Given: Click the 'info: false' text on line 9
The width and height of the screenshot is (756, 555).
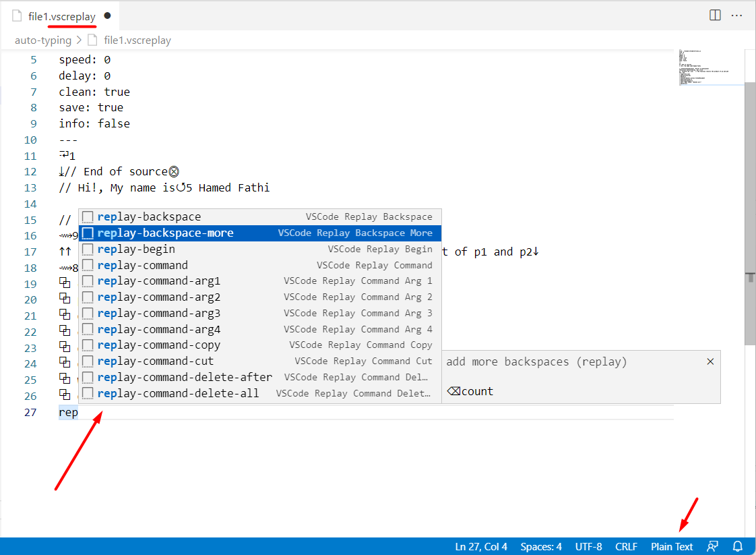Looking at the screenshot, I should (94, 123).
